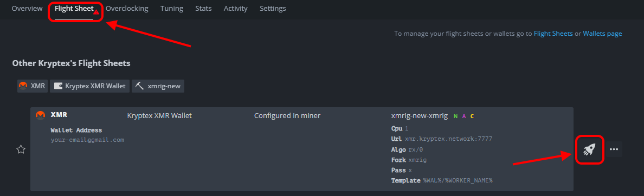Open the Stats tab

click(203, 8)
